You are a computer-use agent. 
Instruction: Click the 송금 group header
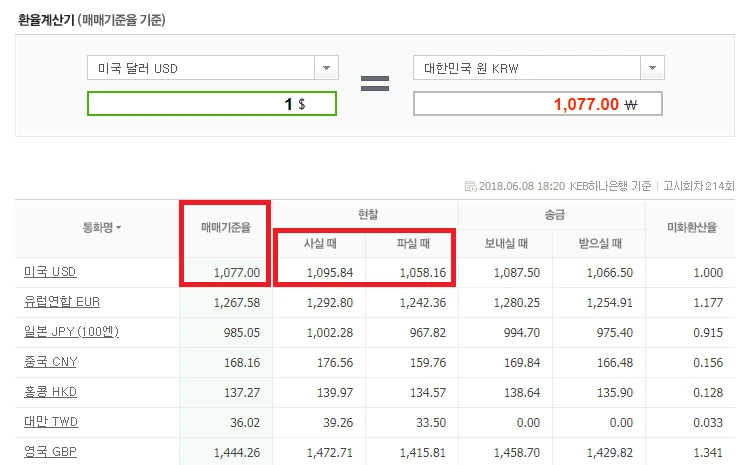point(555,215)
